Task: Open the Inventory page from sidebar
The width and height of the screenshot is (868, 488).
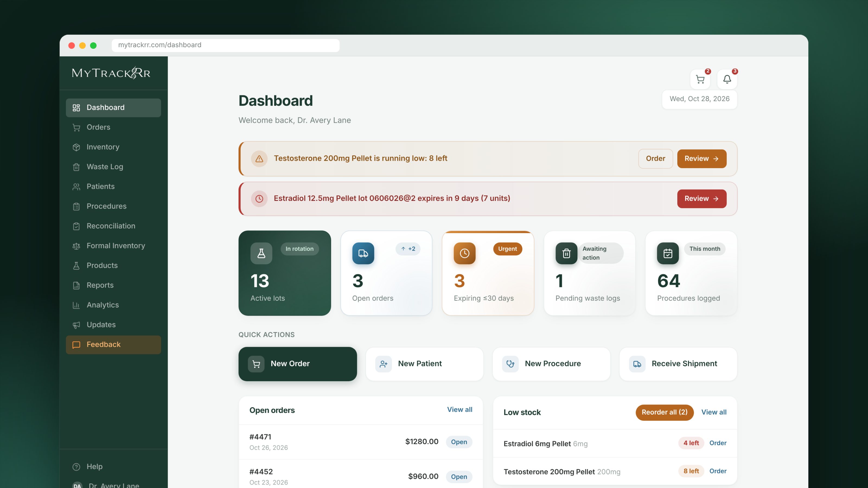Action: [113, 147]
